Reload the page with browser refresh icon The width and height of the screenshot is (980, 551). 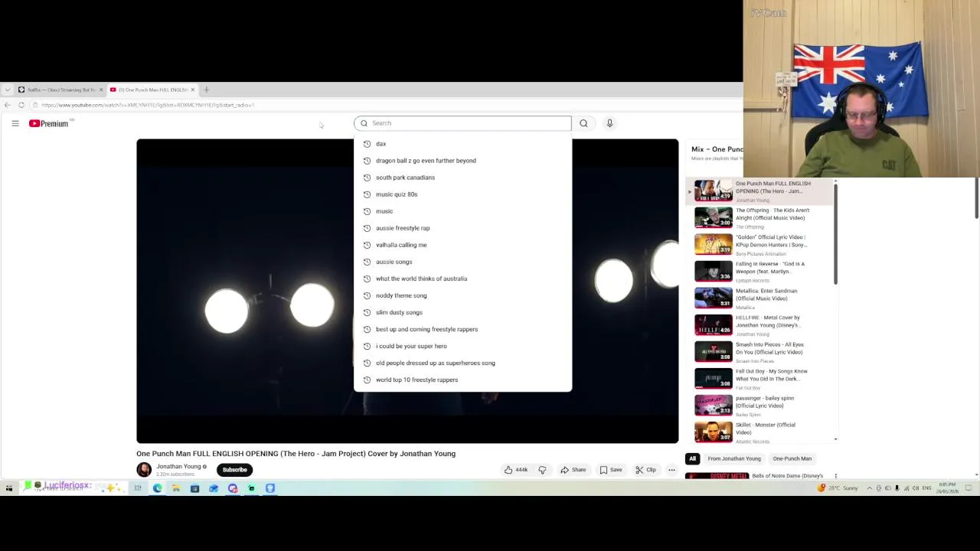pos(21,105)
